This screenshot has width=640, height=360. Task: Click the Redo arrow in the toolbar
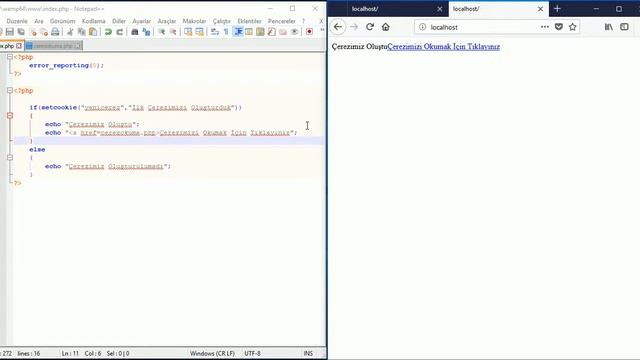[120, 32]
